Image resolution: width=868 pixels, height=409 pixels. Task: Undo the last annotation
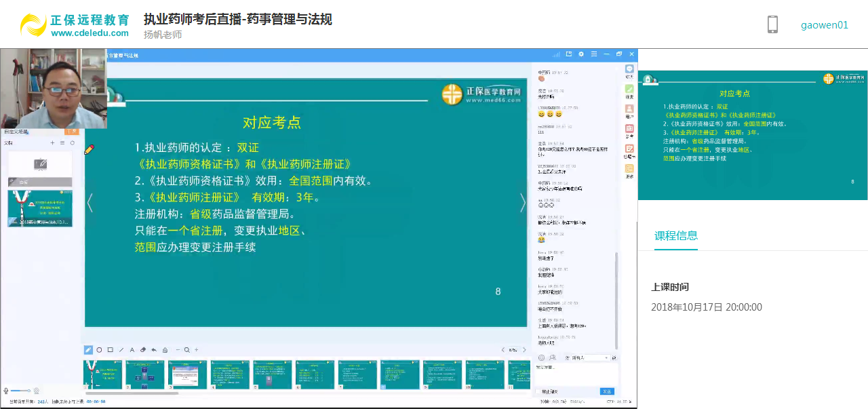[153, 349]
